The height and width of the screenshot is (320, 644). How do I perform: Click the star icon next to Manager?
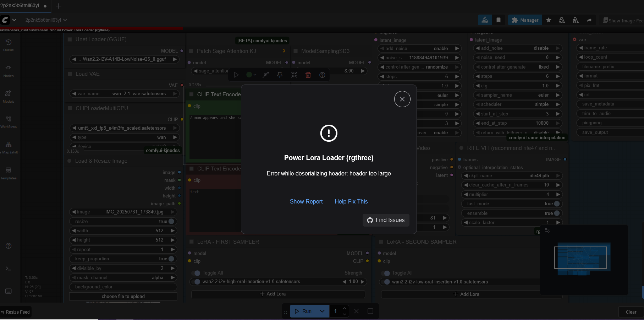[549, 20]
